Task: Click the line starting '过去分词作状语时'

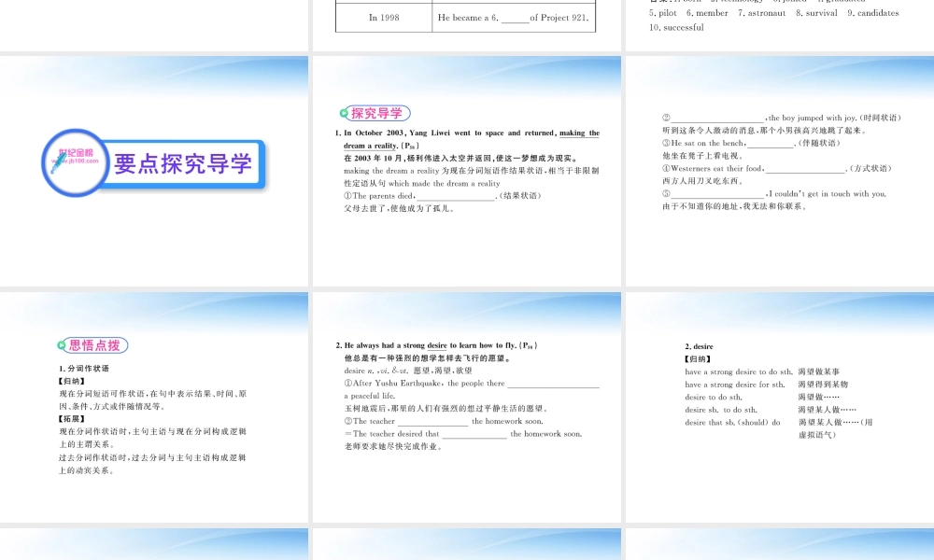Action: pyautogui.click(x=152, y=457)
